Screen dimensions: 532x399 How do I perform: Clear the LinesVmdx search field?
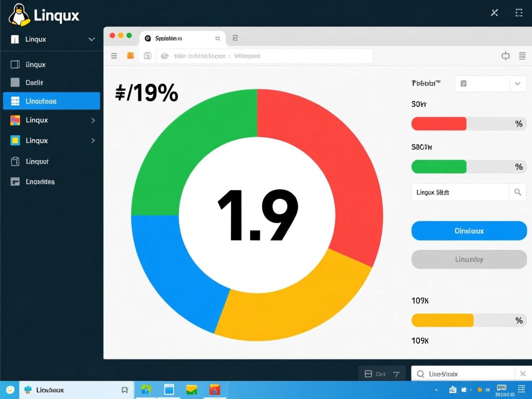tap(523, 373)
